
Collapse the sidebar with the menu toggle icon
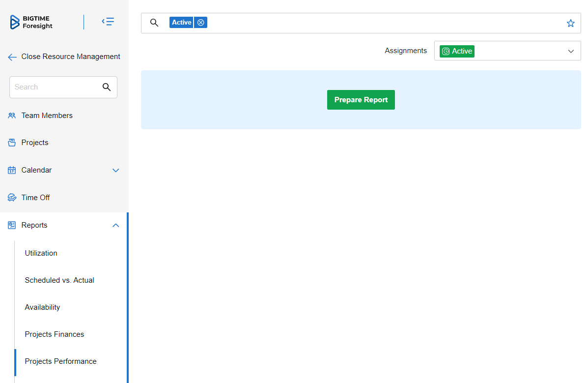[x=108, y=22]
